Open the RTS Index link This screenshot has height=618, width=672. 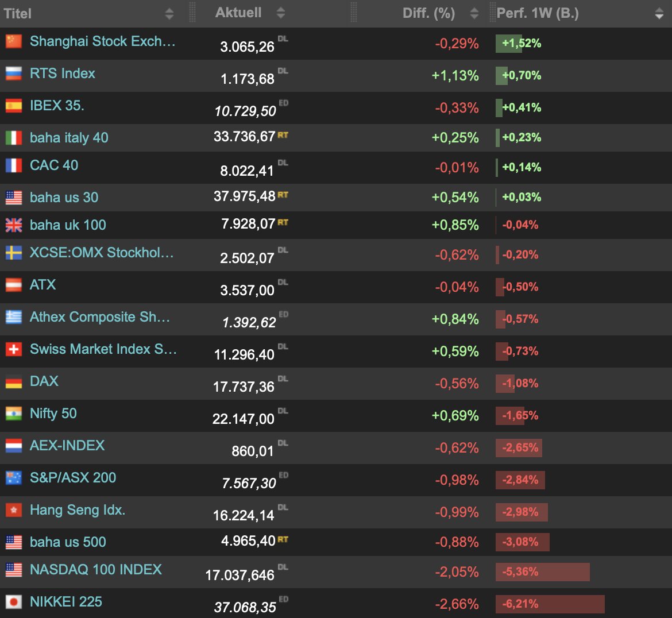coord(63,74)
